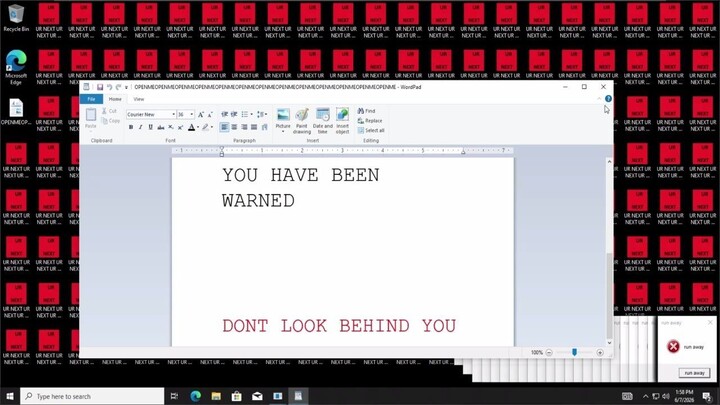The height and width of the screenshot is (405, 720).
Task: Collapse the ribbon with the small chevron
Action: tap(599, 99)
